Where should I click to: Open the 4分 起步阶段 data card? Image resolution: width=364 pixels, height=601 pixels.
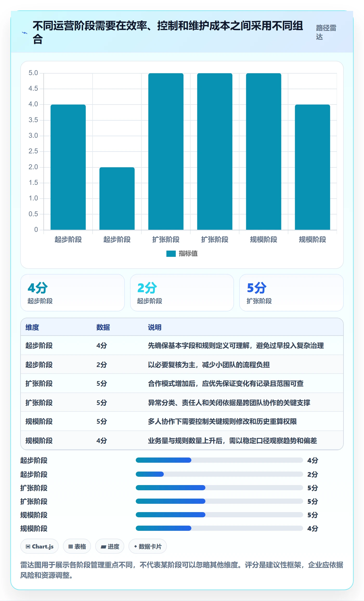73,293
